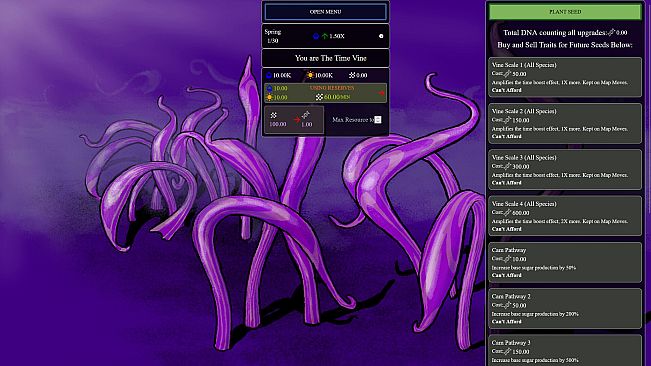Click the green up arrow by 1.50X
The width and height of the screenshot is (651, 366).
click(x=325, y=36)
